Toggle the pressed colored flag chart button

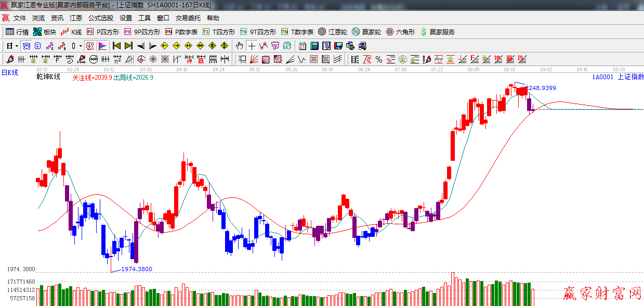pyautogui.click(x=102, y=46)
